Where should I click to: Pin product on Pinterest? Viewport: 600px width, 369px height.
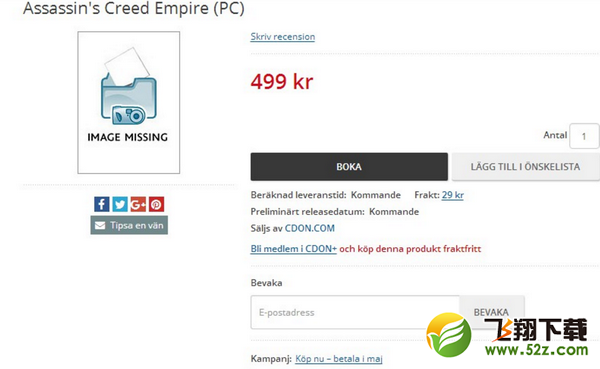coord(157,204)
